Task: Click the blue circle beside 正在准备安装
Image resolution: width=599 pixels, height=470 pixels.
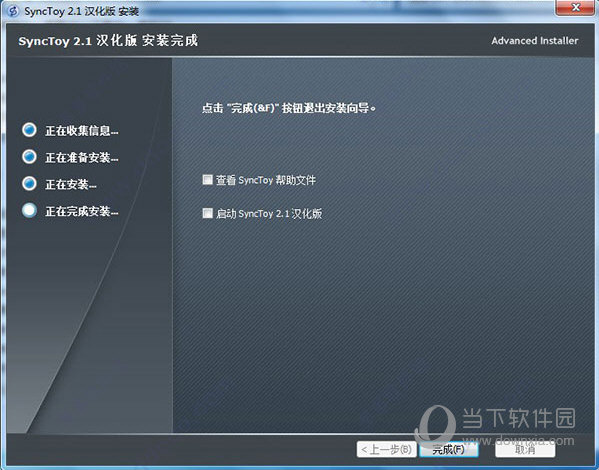Action: tap(29, 157)
